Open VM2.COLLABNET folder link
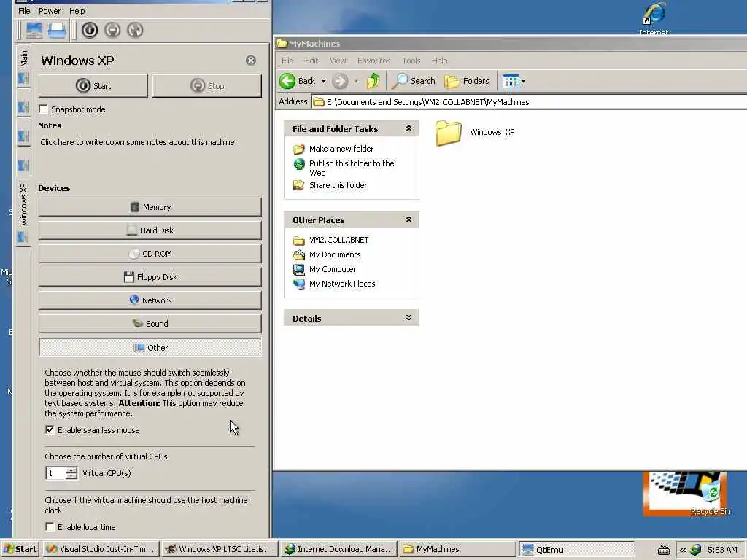Image resolution: width=747 pixels, height=560 pixels. point(338,240)
